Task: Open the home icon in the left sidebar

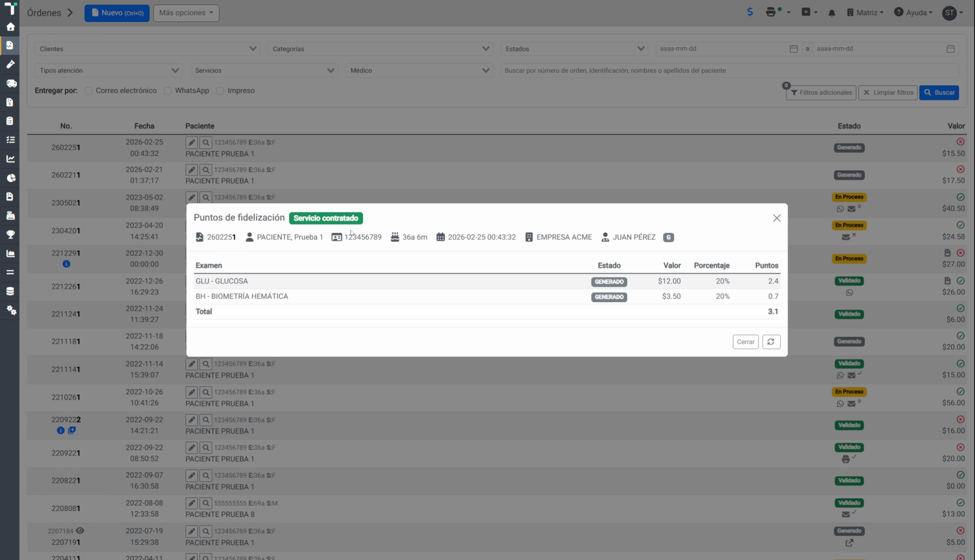Action: coord(10,27)
